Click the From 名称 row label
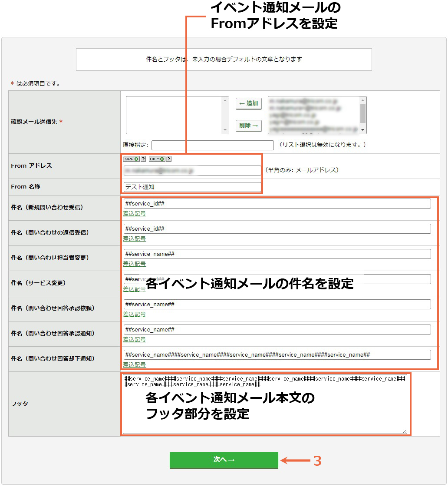Screen dimensions: 448x487 26,187
